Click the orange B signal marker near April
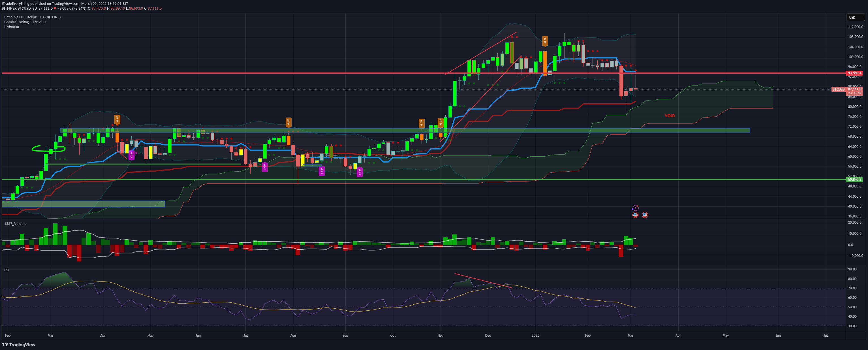The height and width of the screenshot is (350, 868). coord(117,119)
